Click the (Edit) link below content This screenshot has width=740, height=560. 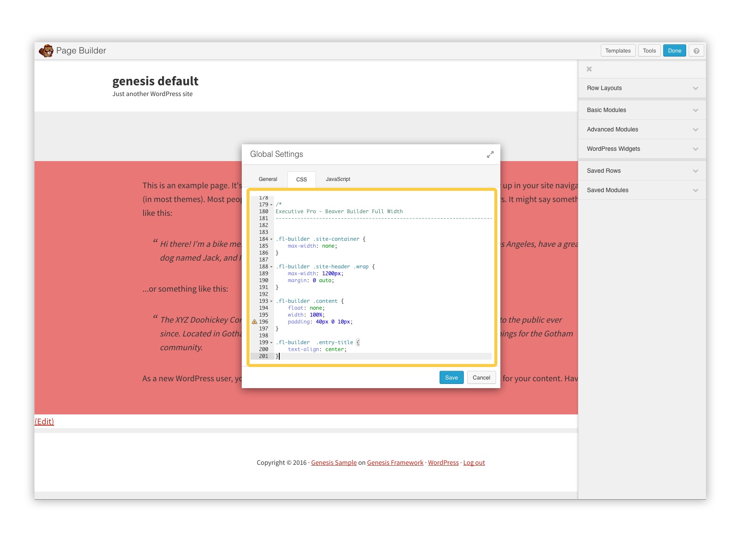44,421
